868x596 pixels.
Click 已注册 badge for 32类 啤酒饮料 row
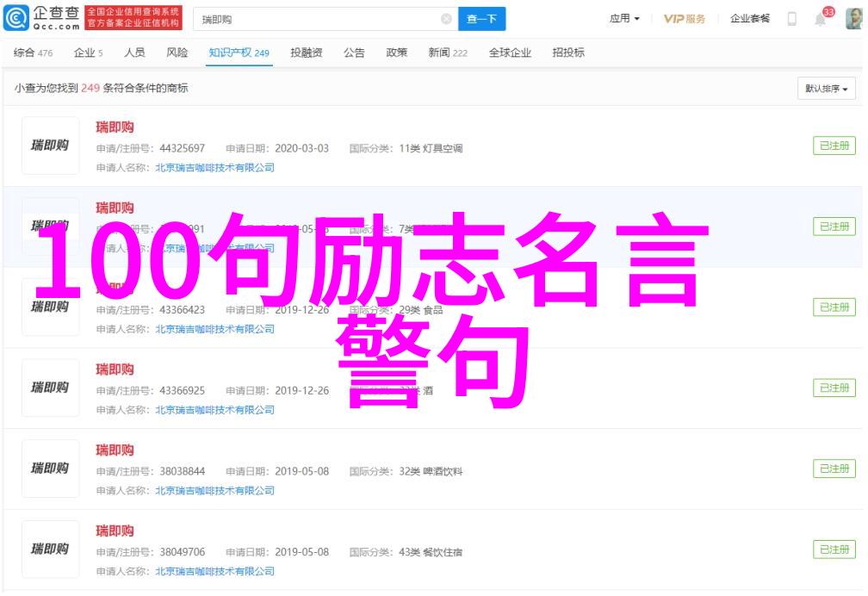[x=834, y=469]
